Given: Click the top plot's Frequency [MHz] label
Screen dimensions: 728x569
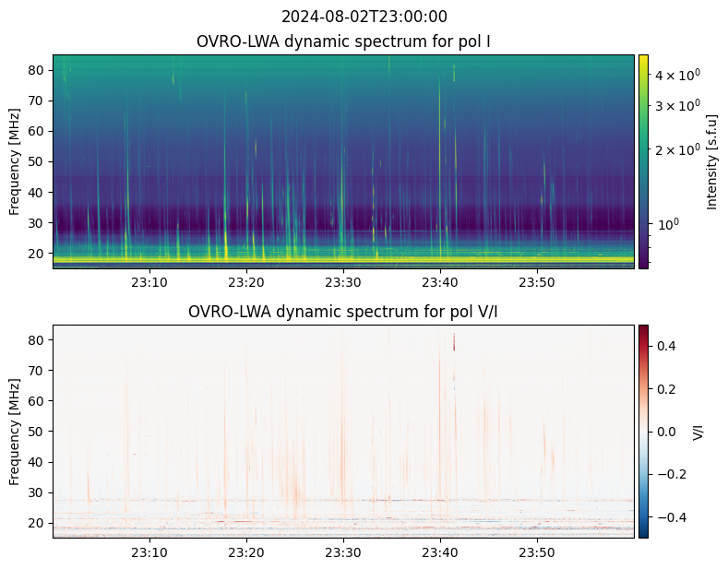Looking at the screenshot, I should 15,161.
